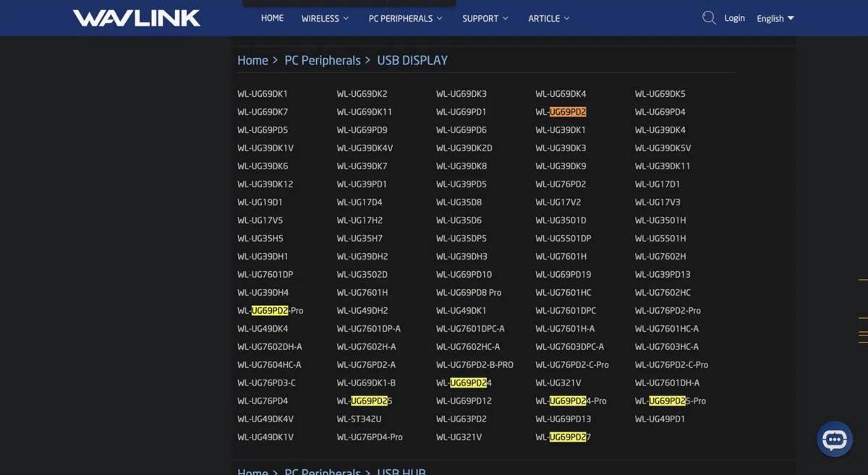Click WL-UG35H5

(x=260, y=239)
